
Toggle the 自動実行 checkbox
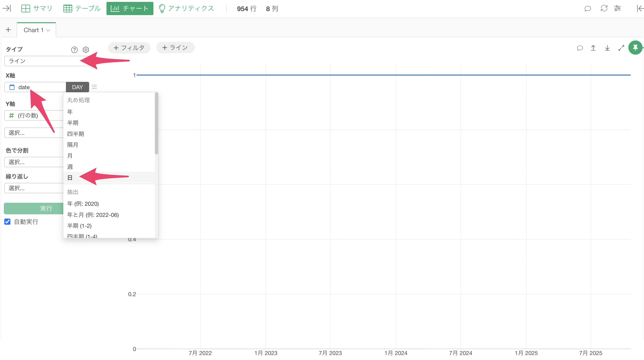(8, 222)
